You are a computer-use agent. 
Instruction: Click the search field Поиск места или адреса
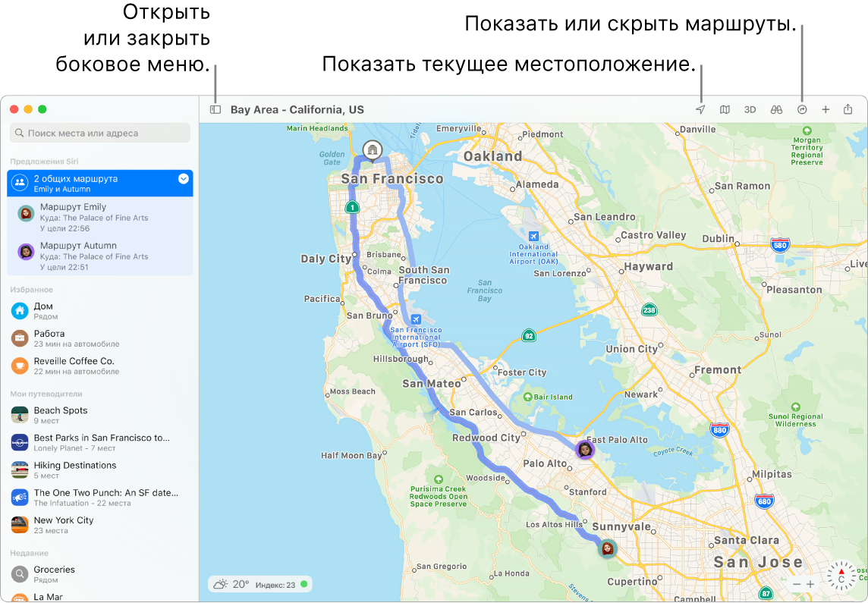(x=99, y=133)
